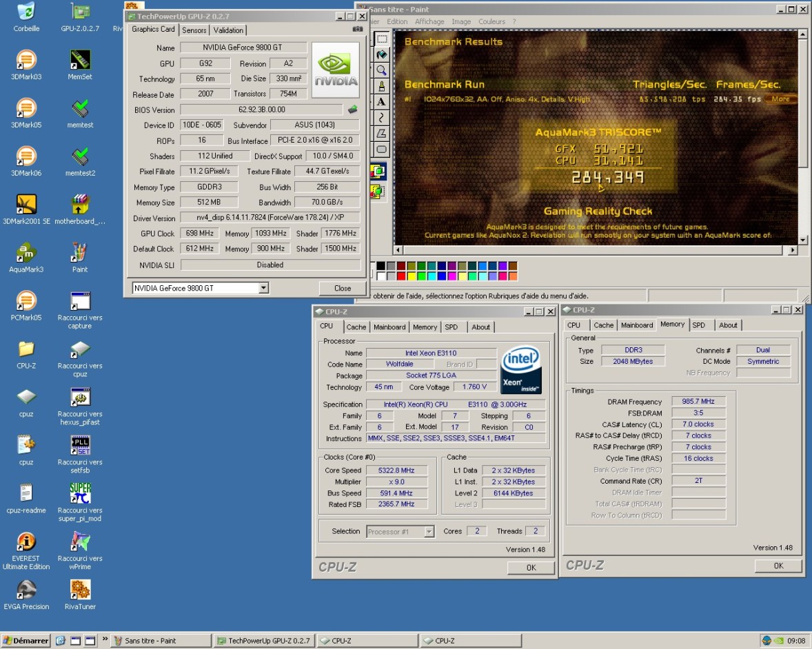The height and width of the screenshot is (649, 812).
Task: Open the Paint help menu question mark
Action: point(514,22)
